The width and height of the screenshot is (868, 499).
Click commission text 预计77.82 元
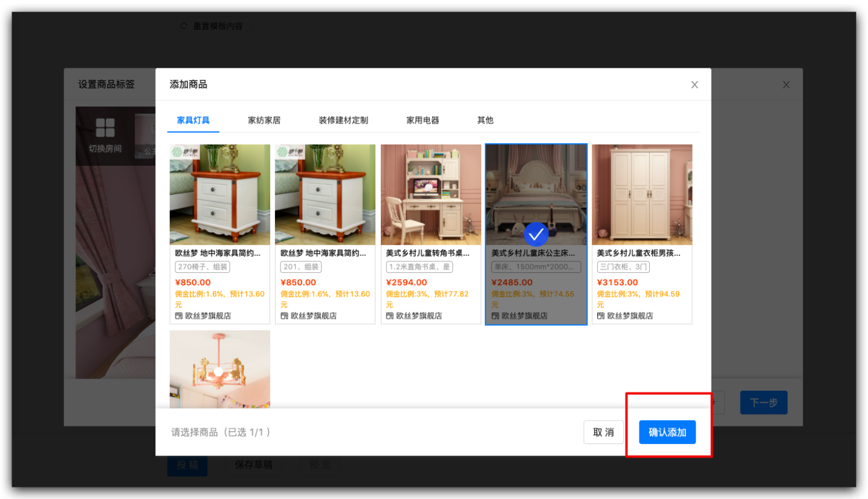tap(427, 299)
